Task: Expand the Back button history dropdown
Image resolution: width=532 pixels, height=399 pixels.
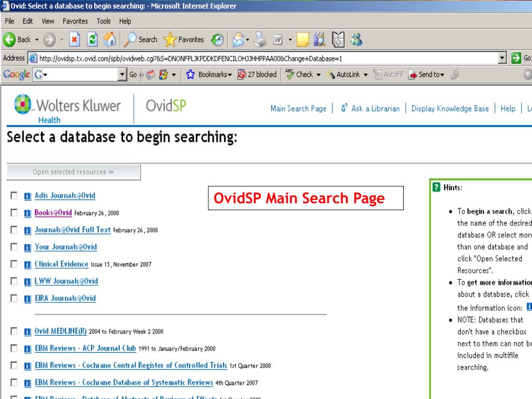Action: tap(37, 39)
